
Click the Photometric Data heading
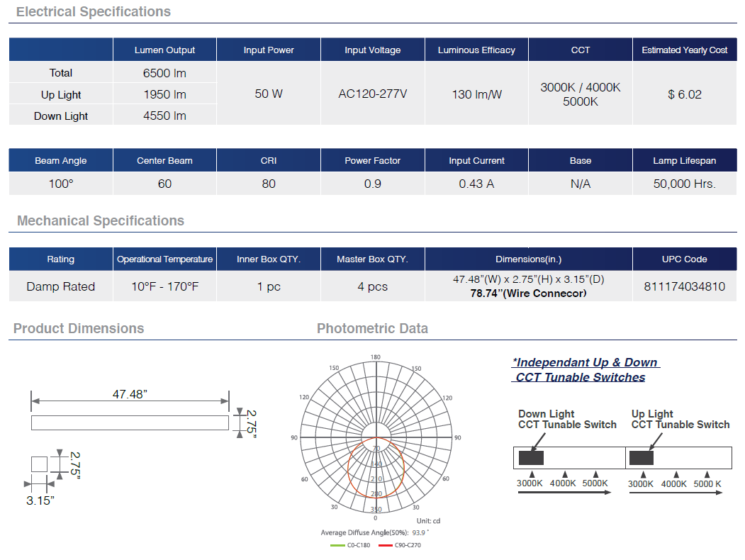(372, 328)
